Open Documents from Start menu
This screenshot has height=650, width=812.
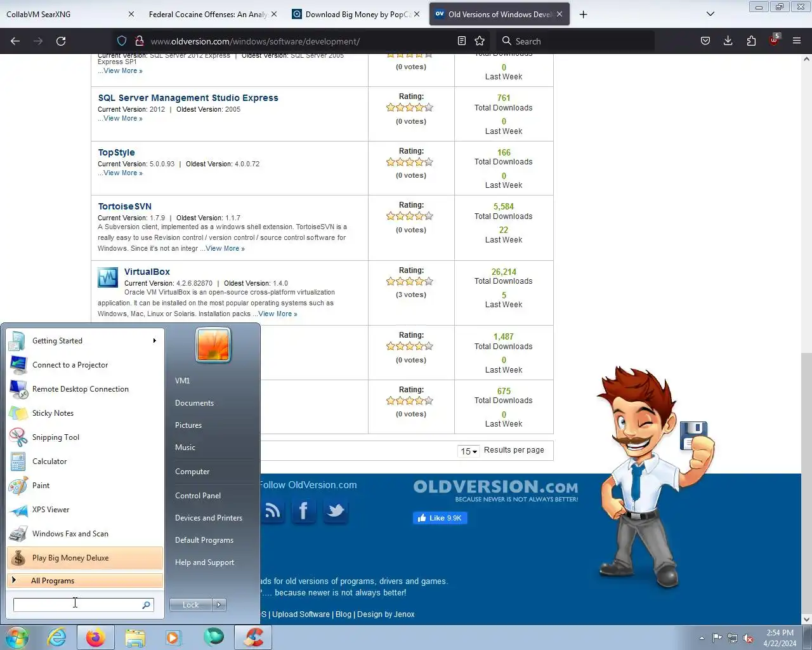click(194, 403)
